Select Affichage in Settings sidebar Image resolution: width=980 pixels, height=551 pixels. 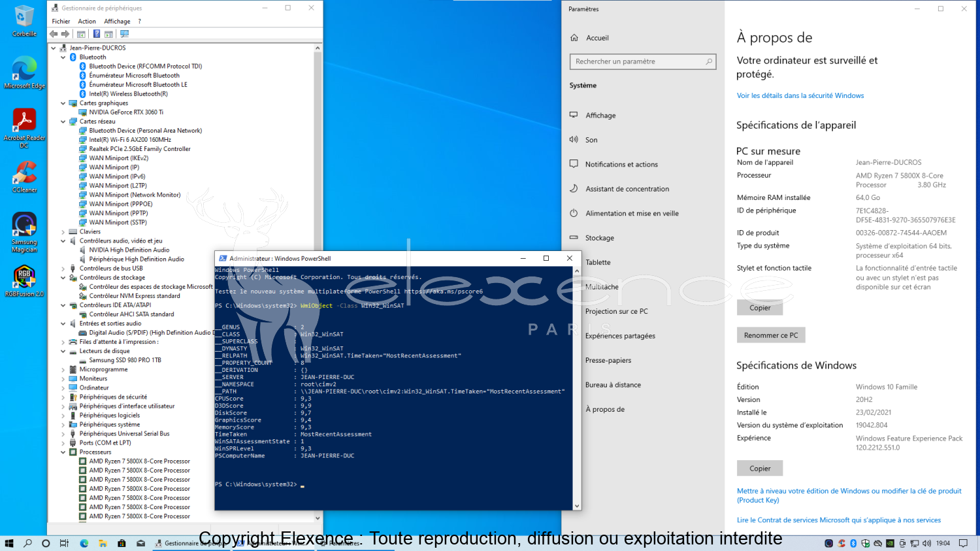coord(600,116)
